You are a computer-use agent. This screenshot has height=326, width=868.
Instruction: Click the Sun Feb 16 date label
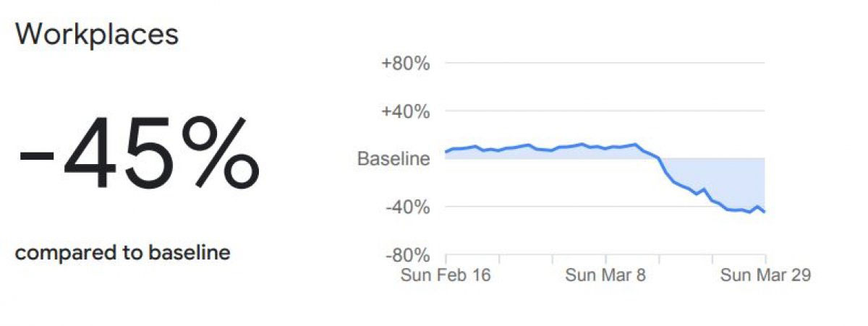(446, 275)
